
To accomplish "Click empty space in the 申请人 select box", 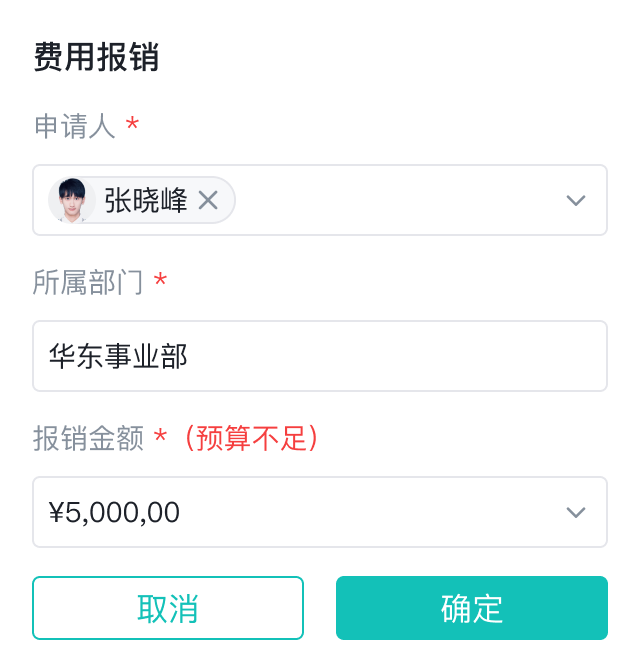I will 400,201.
